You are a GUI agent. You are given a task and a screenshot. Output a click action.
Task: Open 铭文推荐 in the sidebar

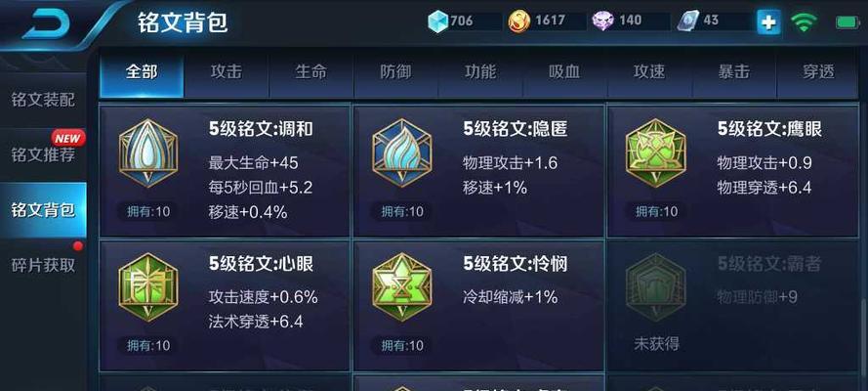(43, 154)
